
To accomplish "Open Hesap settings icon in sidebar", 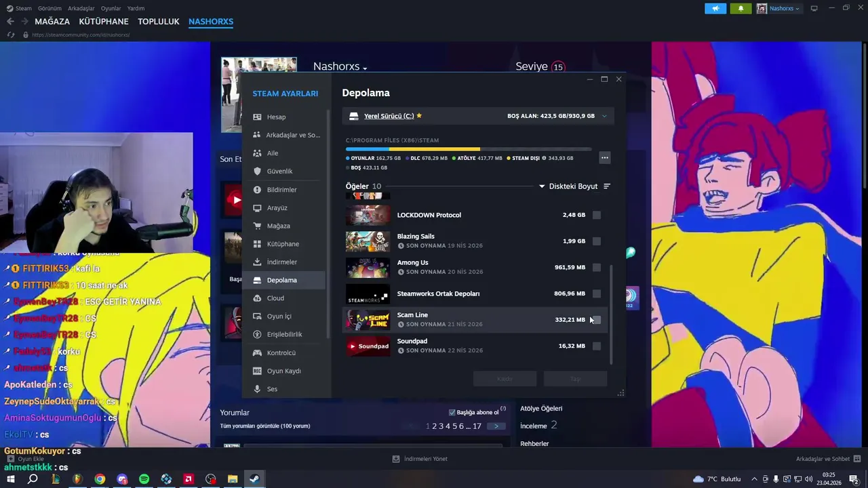I will click(257, 117).
